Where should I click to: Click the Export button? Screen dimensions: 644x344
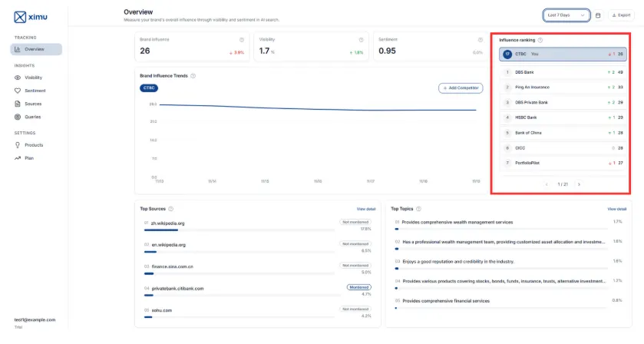(x=619, y=15)
